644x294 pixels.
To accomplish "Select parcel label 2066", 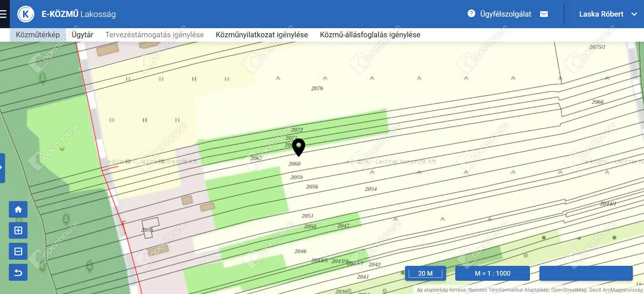I will coord(597,102).
